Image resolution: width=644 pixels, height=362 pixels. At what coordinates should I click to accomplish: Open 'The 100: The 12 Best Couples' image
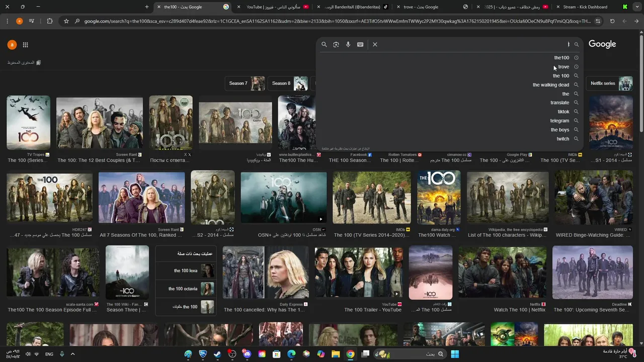click(100, 123)
